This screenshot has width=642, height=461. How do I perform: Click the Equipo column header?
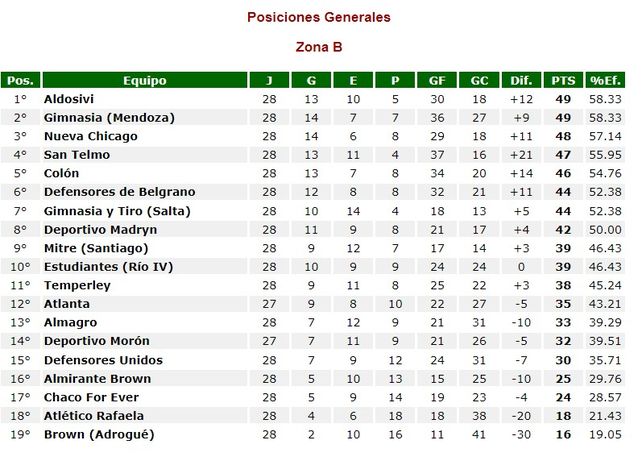(144, 80)
